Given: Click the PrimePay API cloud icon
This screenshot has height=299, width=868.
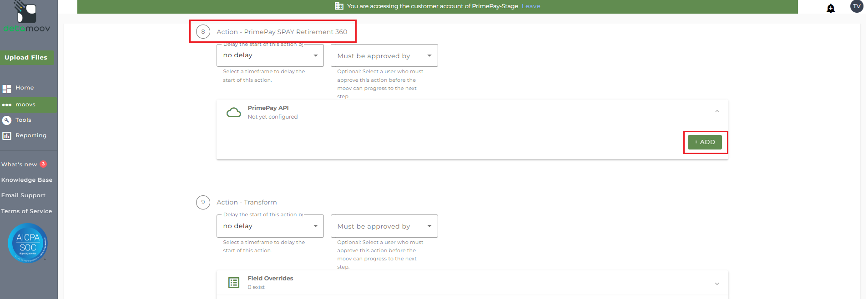Looking at the screenshot, I should tap(234, 112).
